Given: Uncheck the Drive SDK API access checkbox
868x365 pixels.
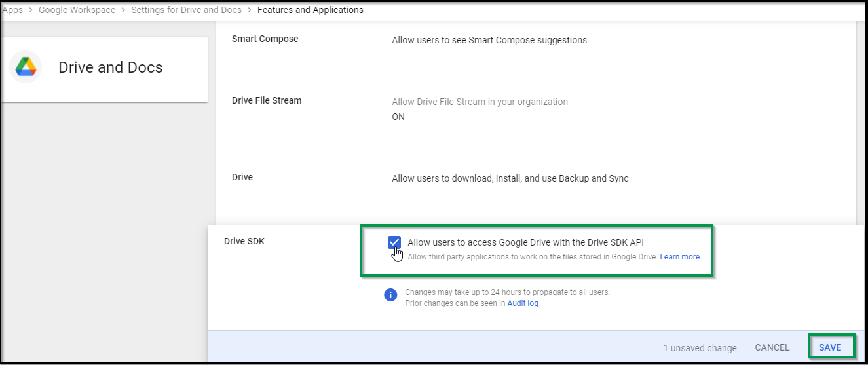Looking at the screenshot, I should pos(394,242).
